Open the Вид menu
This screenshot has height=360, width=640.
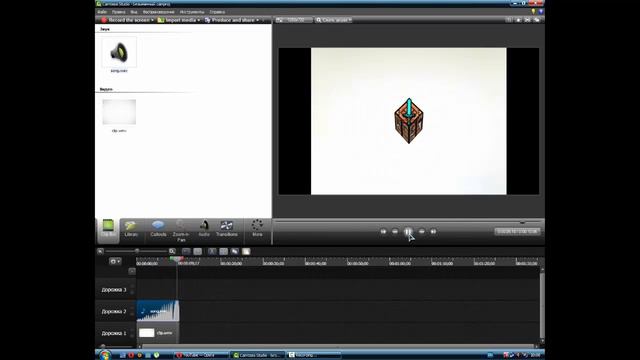[133, 12]
